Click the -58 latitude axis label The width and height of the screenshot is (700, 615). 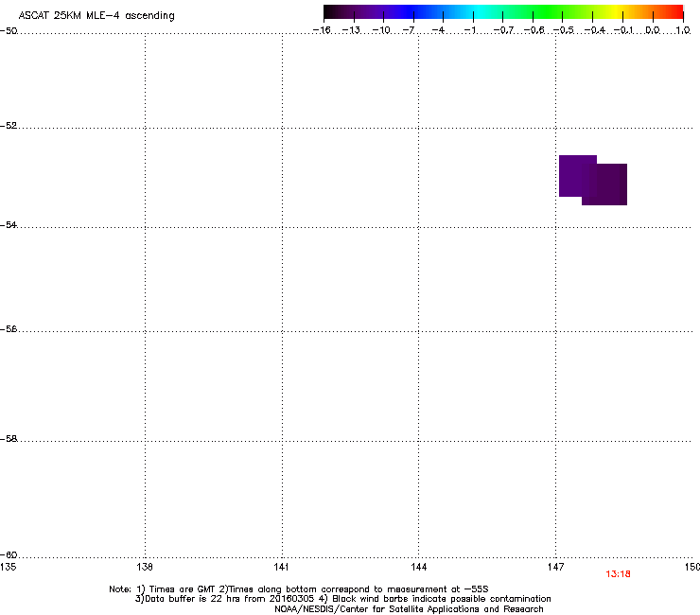(x=9, y=439)
